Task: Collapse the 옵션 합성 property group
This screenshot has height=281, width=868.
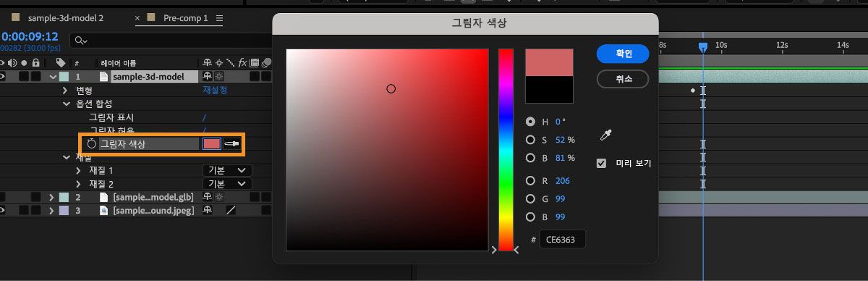Action: [x=66, y=104]
